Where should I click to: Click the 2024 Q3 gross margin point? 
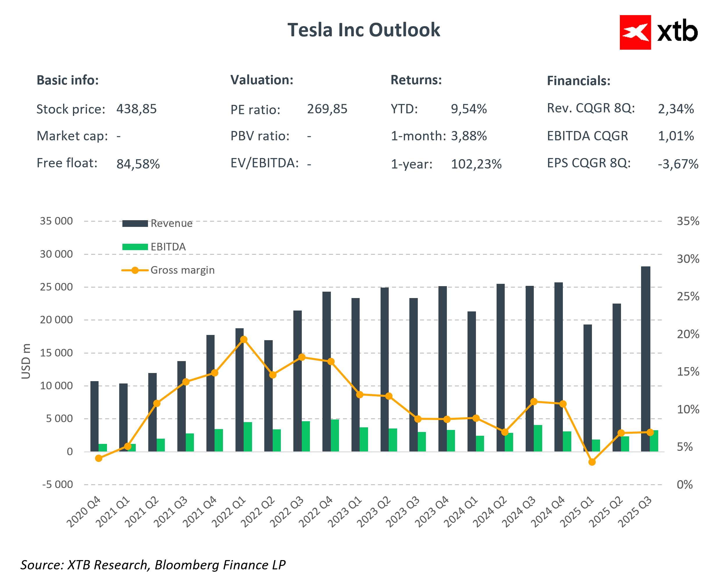coord(534,401)
